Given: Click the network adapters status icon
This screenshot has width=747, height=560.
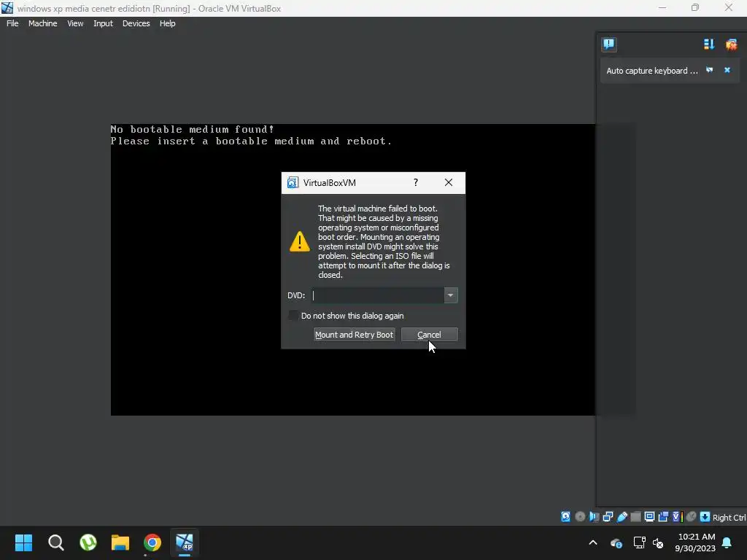Looking at the screenshot, I should (608, 517).
